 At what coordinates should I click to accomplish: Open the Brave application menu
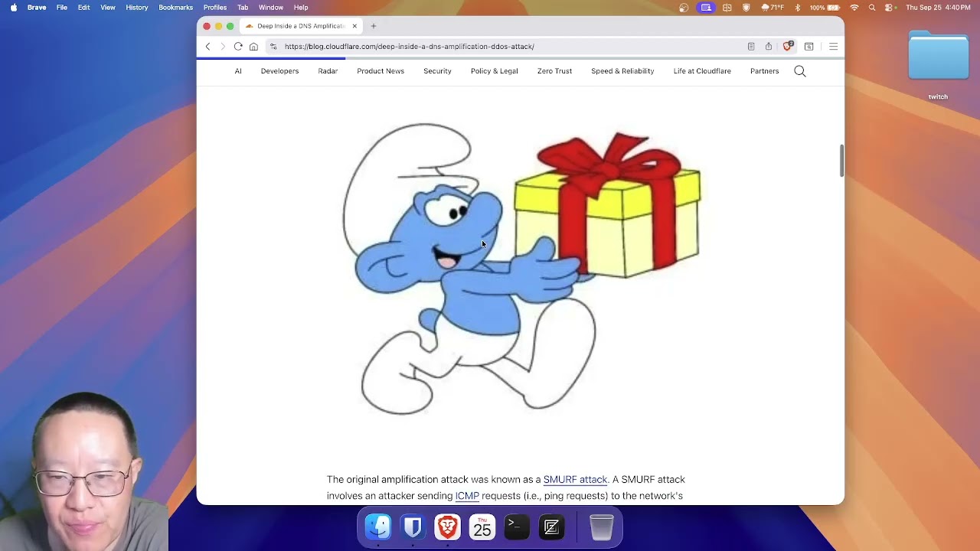tap(37, 8)
